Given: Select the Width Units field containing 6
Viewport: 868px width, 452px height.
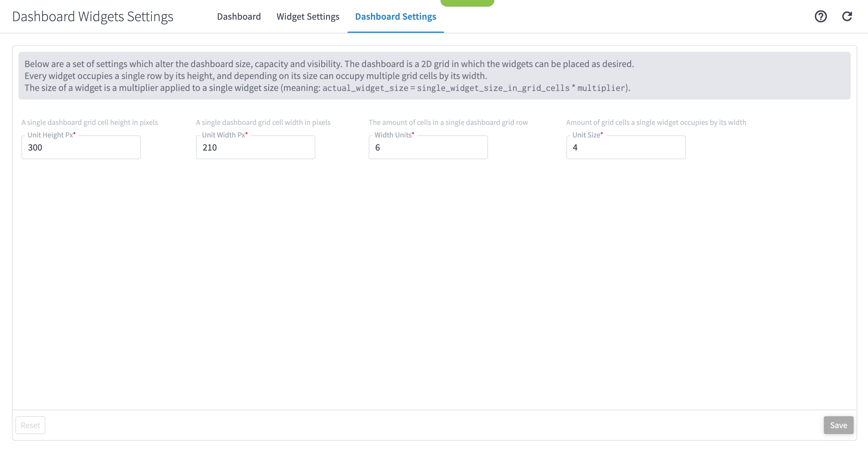Looking at the screenshot, I should [x=428, y=148].
